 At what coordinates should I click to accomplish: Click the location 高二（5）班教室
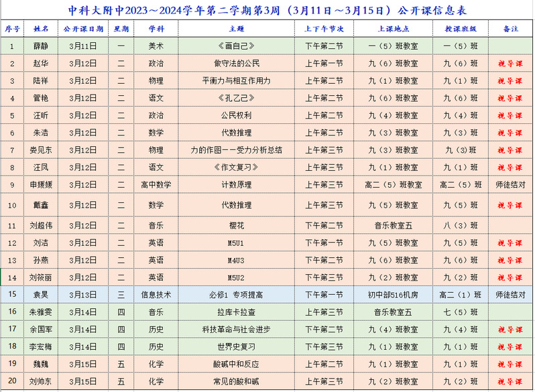(394, 185)
